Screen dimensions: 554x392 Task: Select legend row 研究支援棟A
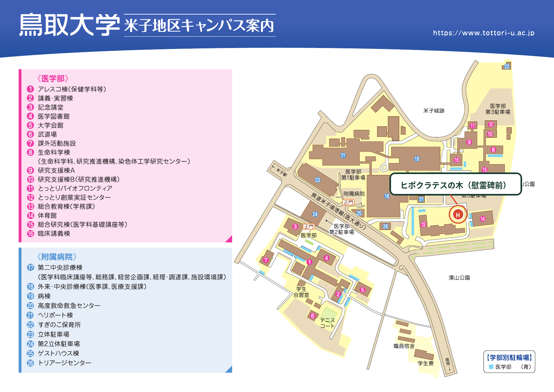(x=51, y=170)
